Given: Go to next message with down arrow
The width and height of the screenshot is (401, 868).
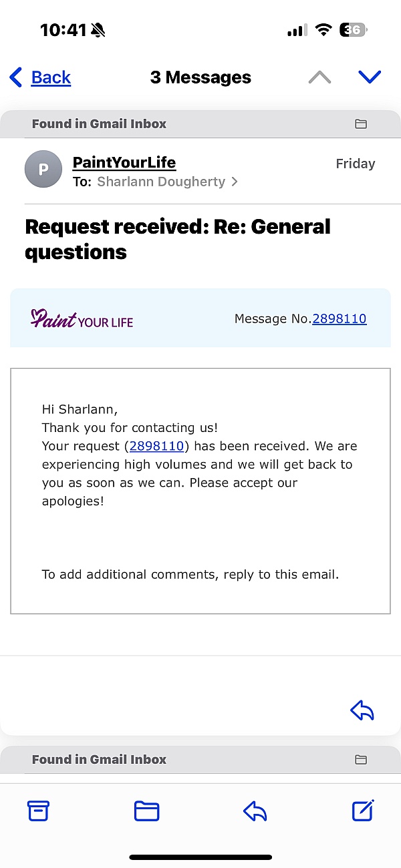Looking at the screenshot, I should coord(370,77).
